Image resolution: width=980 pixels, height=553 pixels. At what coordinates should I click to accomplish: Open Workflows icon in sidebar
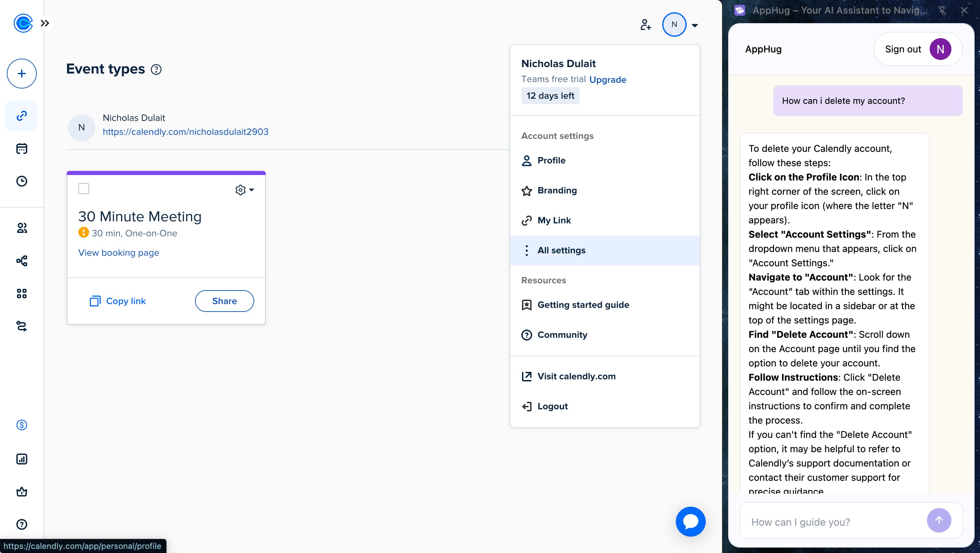tap(22, 261)
